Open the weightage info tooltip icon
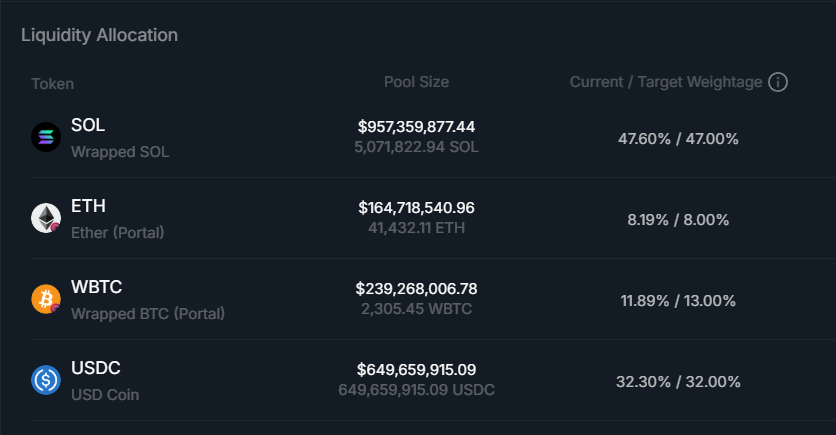 point(778,82)
